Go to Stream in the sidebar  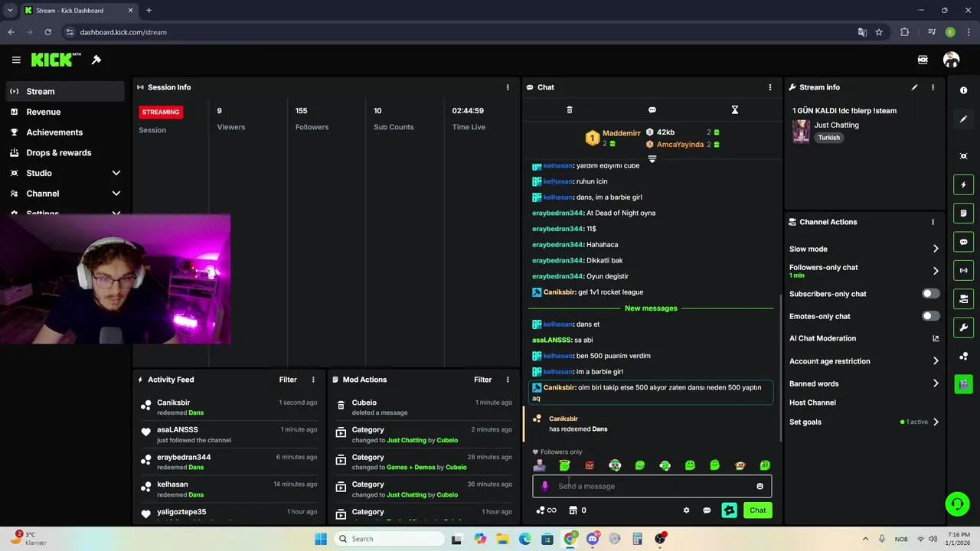pyautogui.click(x=65, y=91)
